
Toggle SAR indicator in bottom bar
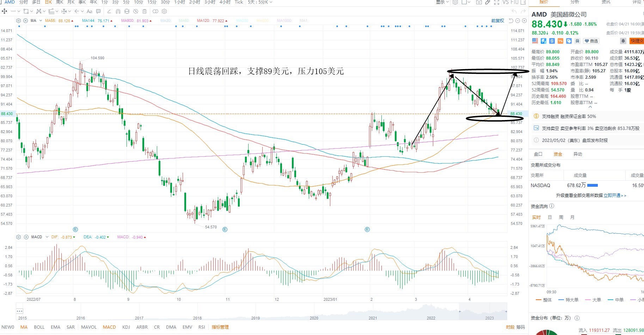click(70, 327)
